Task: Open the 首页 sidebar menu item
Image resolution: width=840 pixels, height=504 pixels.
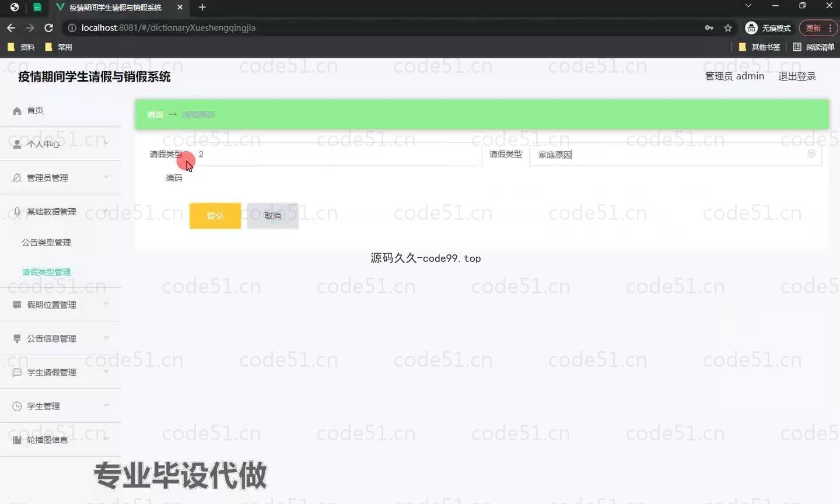Action: click(x=61, y=110)
